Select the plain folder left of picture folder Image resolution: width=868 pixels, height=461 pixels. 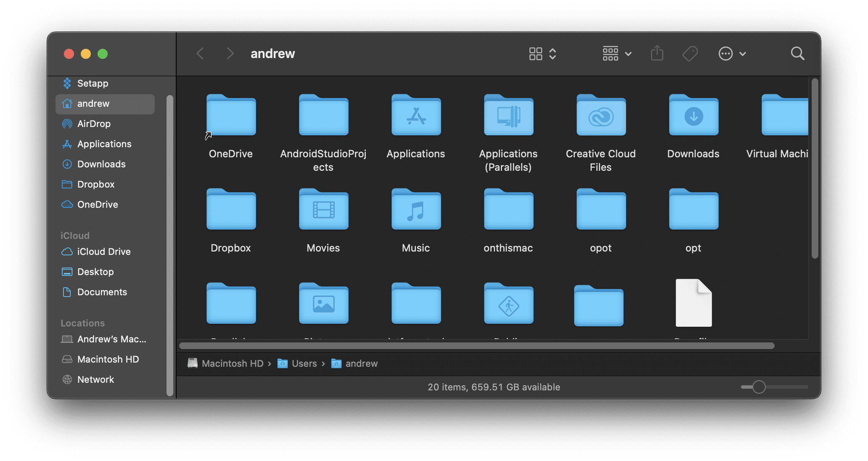tap(231, 303)
